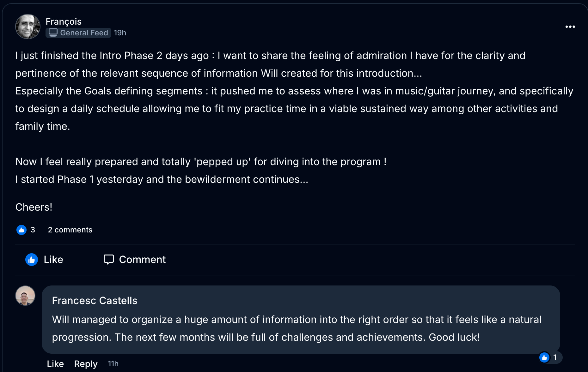Open the three-dot post options menu

coord(570,27)
